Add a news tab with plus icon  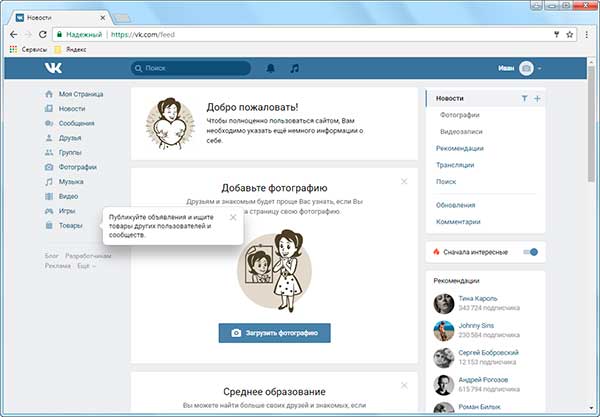537,98
